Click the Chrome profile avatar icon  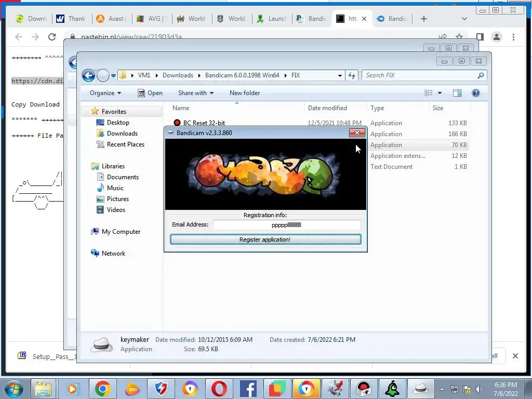497,37
